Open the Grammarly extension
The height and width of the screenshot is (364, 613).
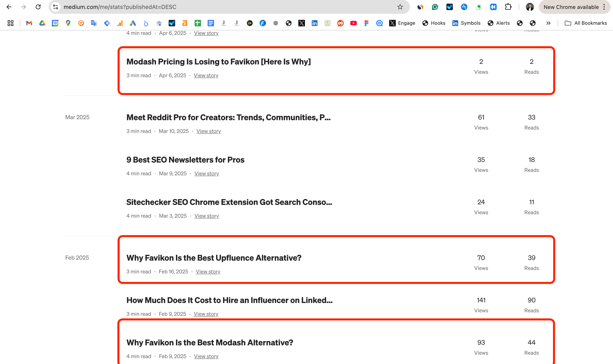435,7
